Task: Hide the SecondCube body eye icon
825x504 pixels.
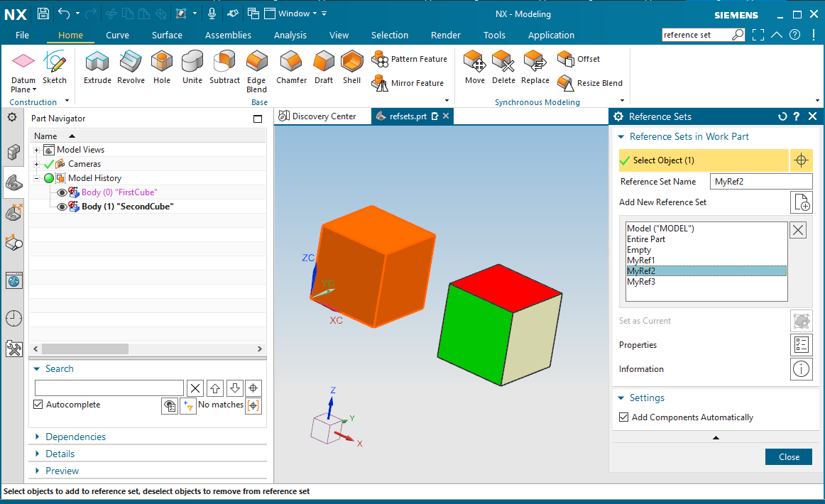Action: pos(62,207)
